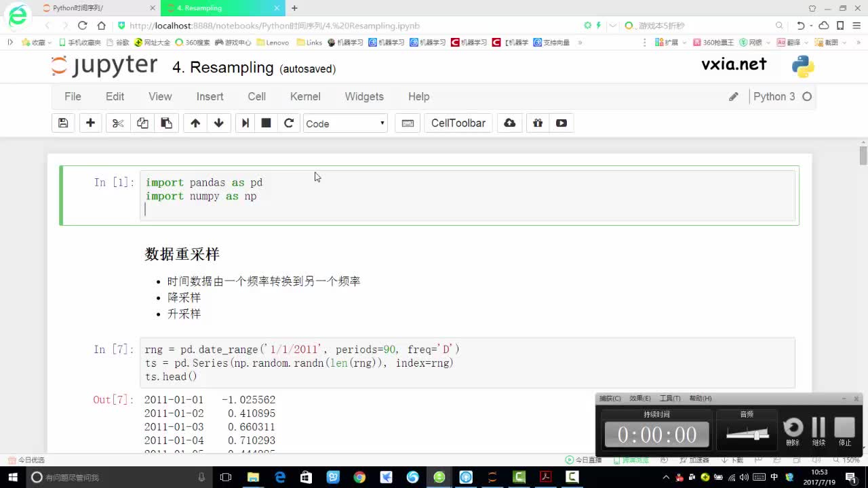868x488 pixels.
Task: Open the Help menu
Action: tap(418, 97)
